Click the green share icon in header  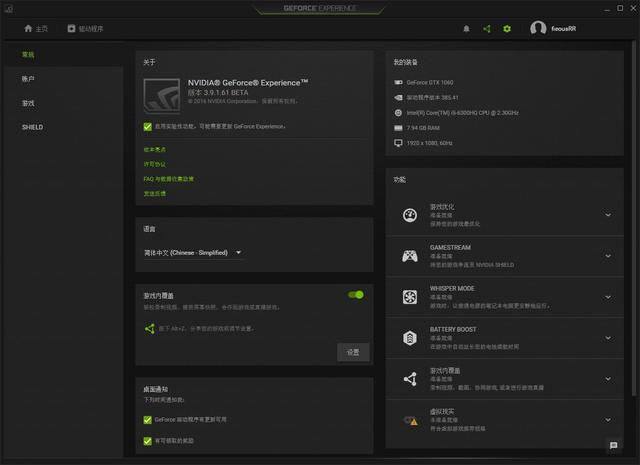point(487,29)
